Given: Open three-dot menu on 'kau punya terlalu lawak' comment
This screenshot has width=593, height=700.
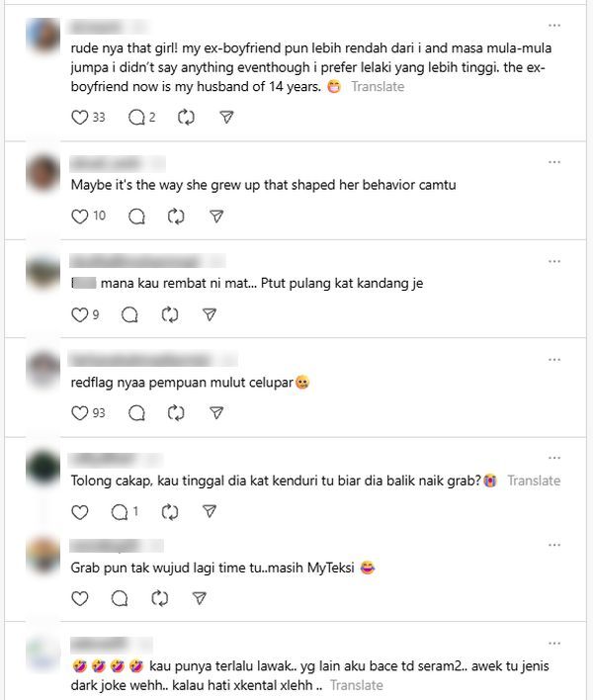Looking at the screenshot, I should tap(554, 644).
